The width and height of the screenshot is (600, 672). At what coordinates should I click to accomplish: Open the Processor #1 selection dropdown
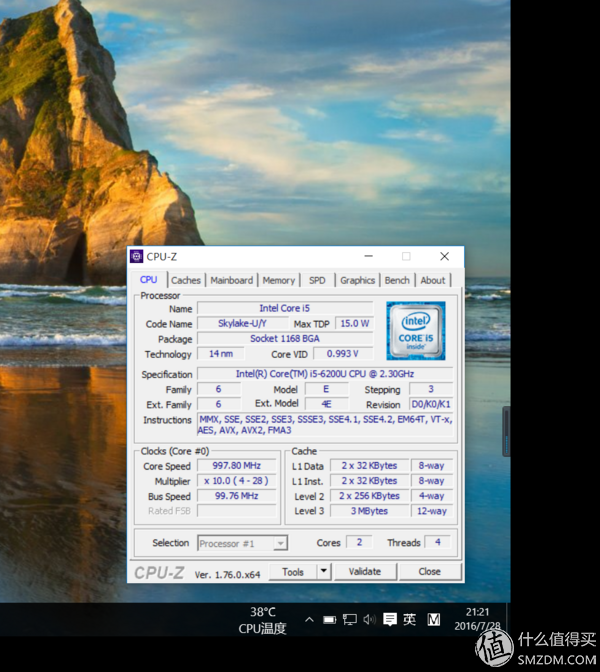pos(243,543)
